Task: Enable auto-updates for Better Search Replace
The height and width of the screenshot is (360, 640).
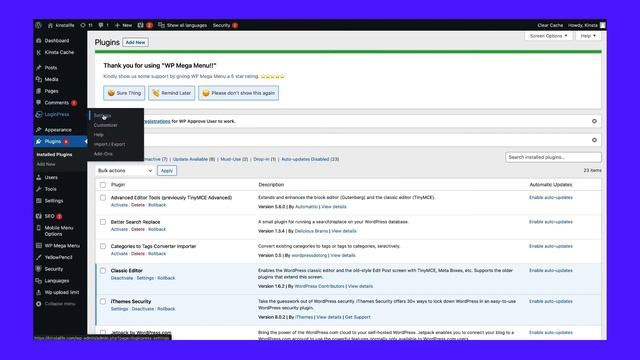Action: (x=551, y=222)
